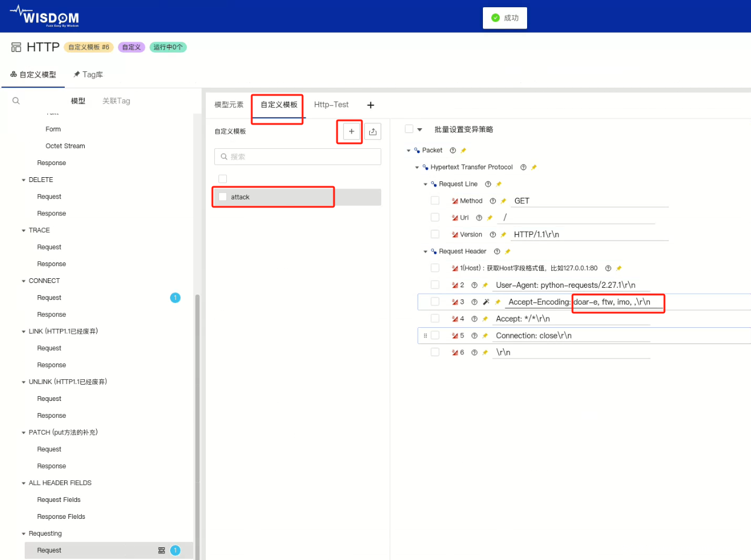Click pin icon next to Request Header
The image size is (751, 560).
click(508, 252)
